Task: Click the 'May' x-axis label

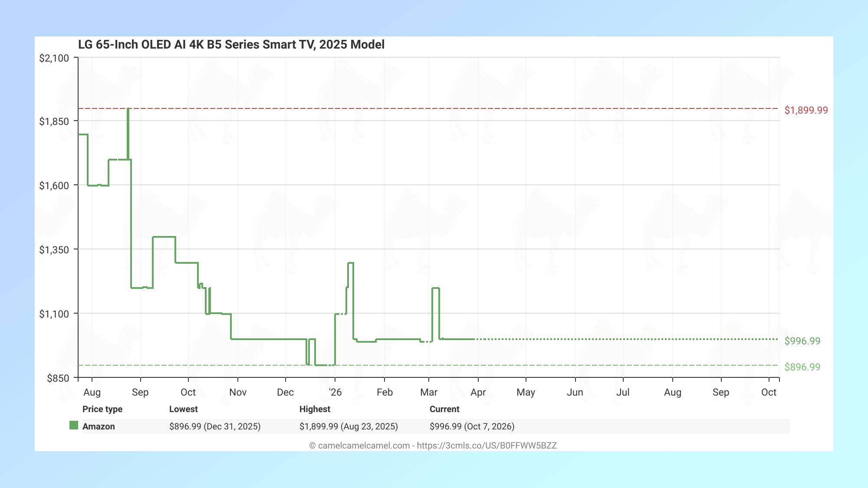Action: point(526,392)
